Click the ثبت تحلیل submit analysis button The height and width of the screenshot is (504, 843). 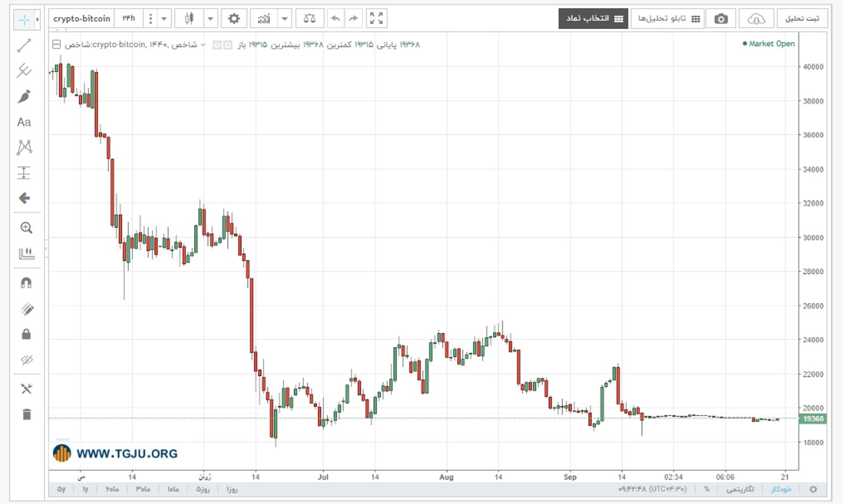pos(802,19)
